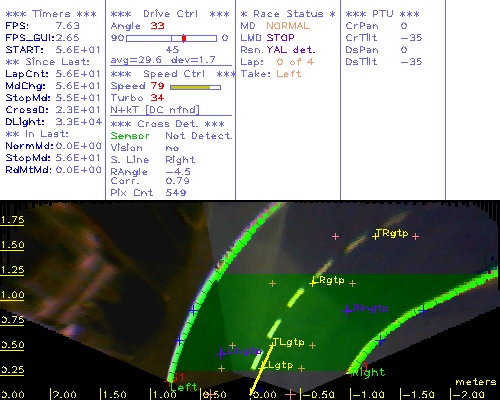Click the Sensor label in Cross Det.
The height and width of the screenshot is (400, 500).
pyautogui.click(x=130, y=136)
